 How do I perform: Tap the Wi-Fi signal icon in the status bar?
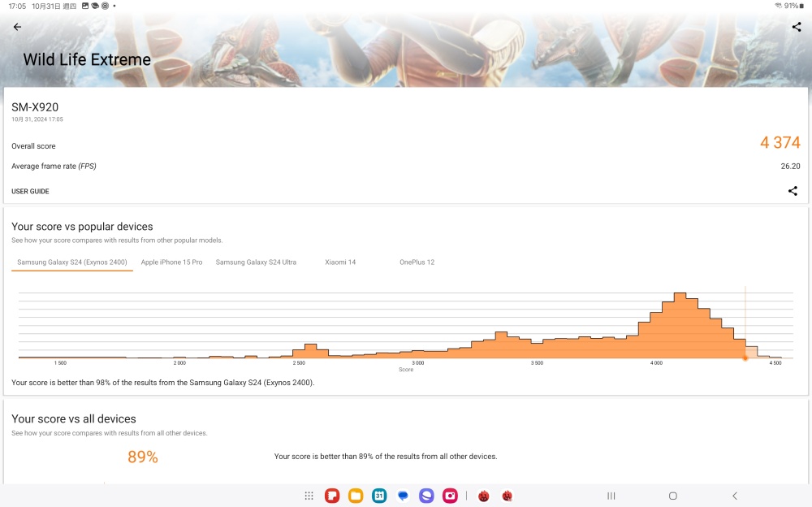click(x=778, y=6)
